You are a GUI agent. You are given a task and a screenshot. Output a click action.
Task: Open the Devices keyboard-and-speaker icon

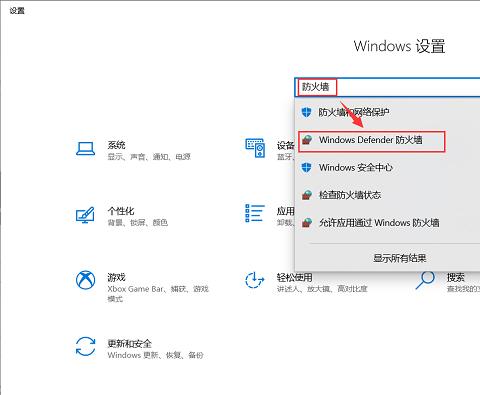tap(255, 148)
